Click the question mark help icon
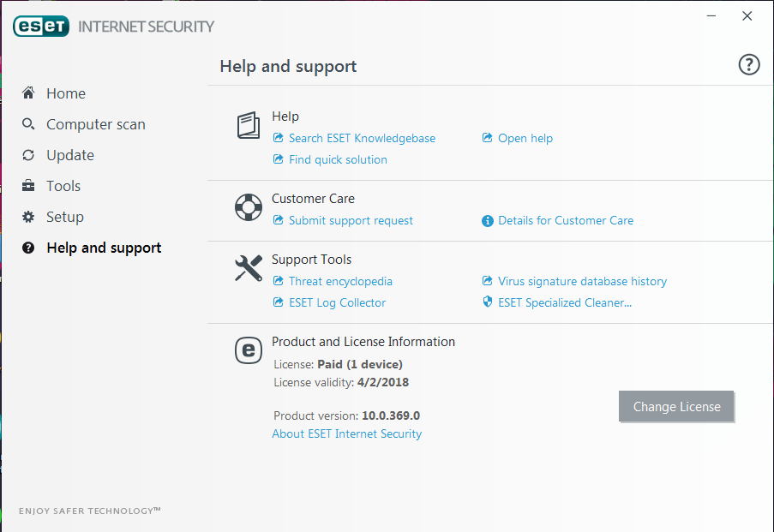 point(748,64)
